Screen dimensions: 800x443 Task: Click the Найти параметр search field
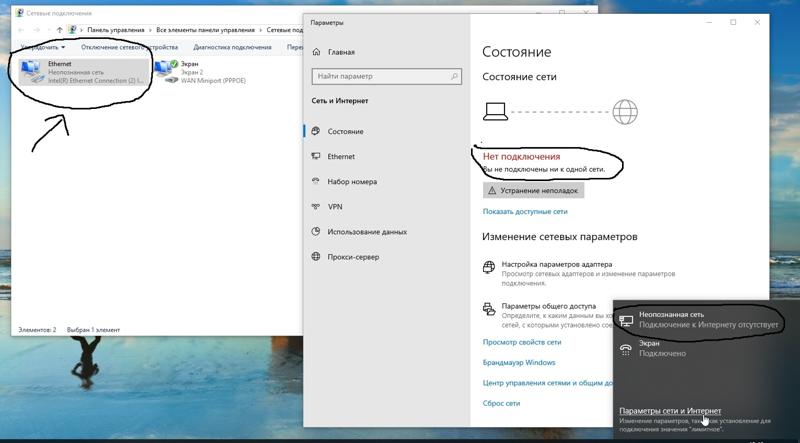[x=386, y=76]
